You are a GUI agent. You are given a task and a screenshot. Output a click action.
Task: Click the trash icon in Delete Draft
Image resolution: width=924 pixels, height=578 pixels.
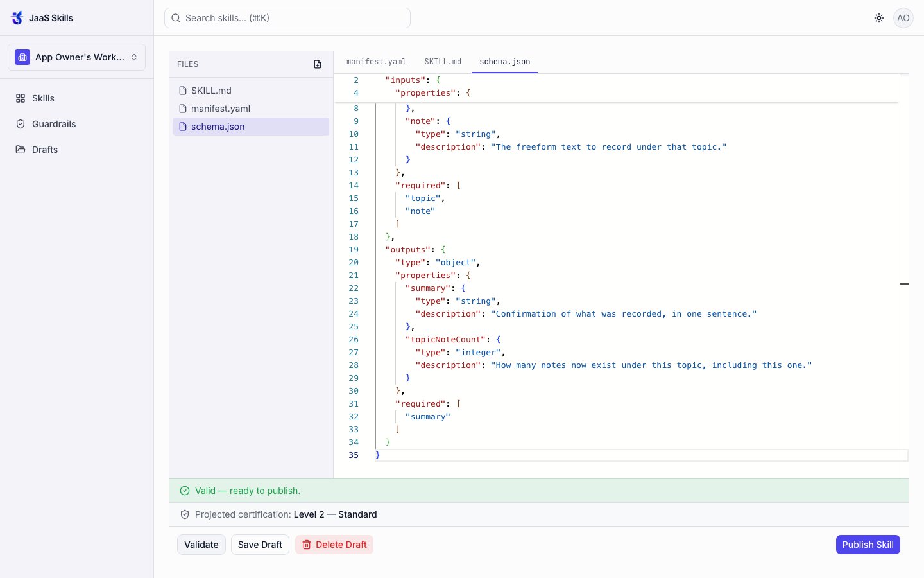307,545
